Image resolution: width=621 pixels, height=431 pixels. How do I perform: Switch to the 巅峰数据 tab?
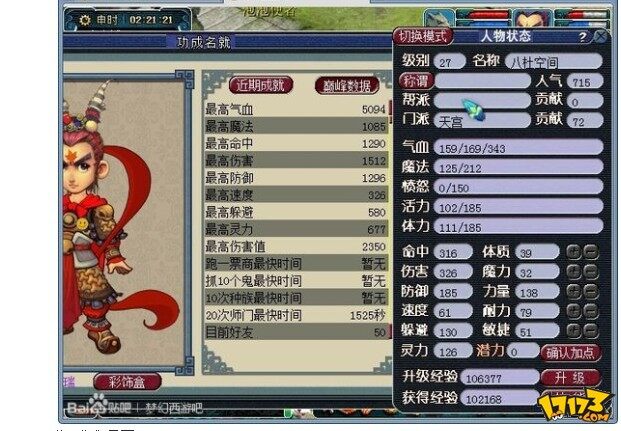(x=347, y=85)
